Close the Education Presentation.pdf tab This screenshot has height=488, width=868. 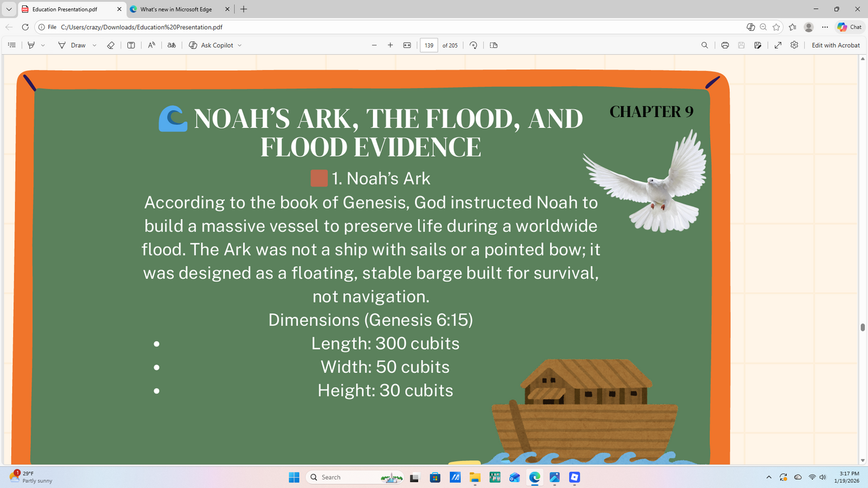point(119,10)
